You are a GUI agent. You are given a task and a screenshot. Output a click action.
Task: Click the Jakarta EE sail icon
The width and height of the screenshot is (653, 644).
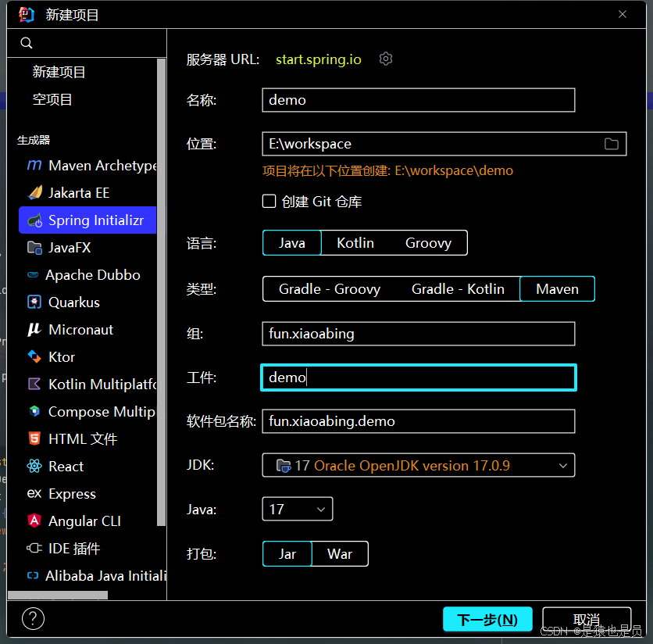(x=35, y=192)
